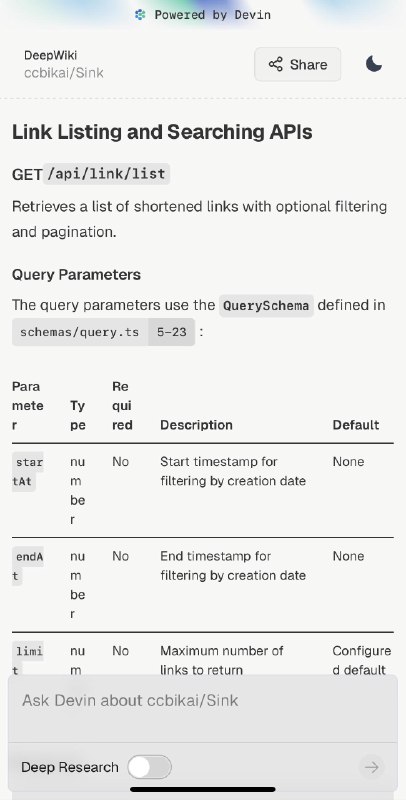
Task: Click the Powered by Devin banner text
Action: pos(213,15)
